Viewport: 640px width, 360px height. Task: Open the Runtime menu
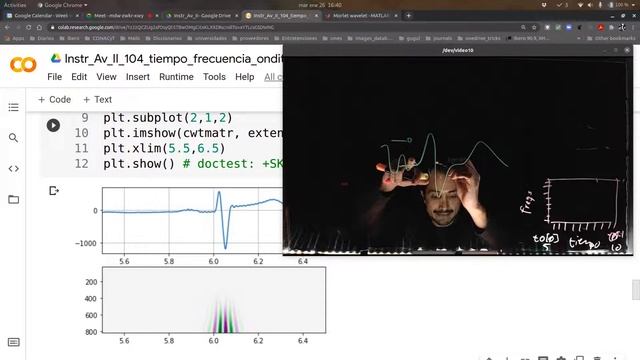pos(176,77)
